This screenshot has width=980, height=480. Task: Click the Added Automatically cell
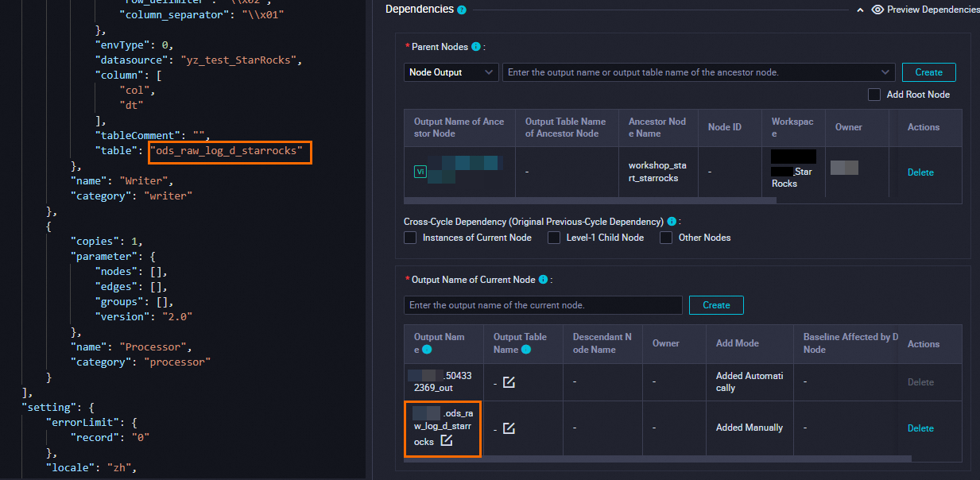[x=750, y=382]
